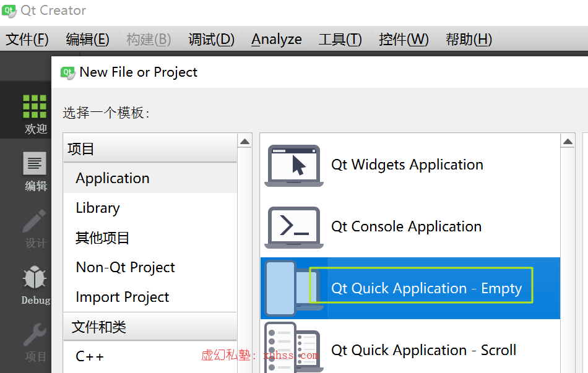Click template list scroll-up arrow
This screenshot has height=373, width=588.
point(568,141)
